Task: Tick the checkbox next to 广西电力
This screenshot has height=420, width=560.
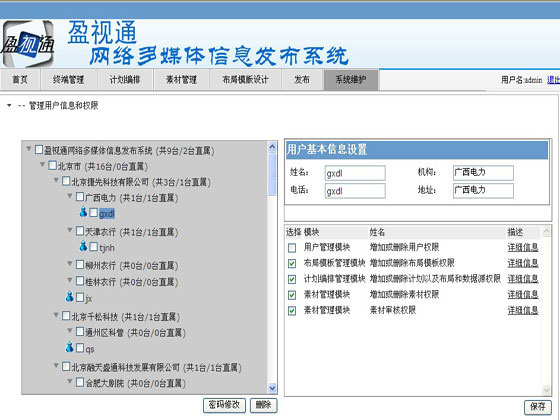Action: [x=80, y=196]
